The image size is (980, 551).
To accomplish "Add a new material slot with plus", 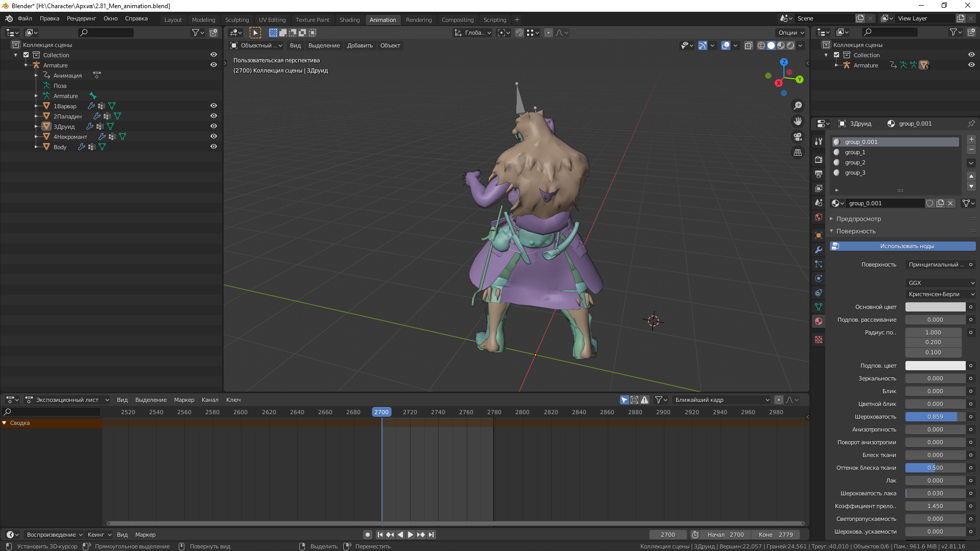I will [971, 139].
